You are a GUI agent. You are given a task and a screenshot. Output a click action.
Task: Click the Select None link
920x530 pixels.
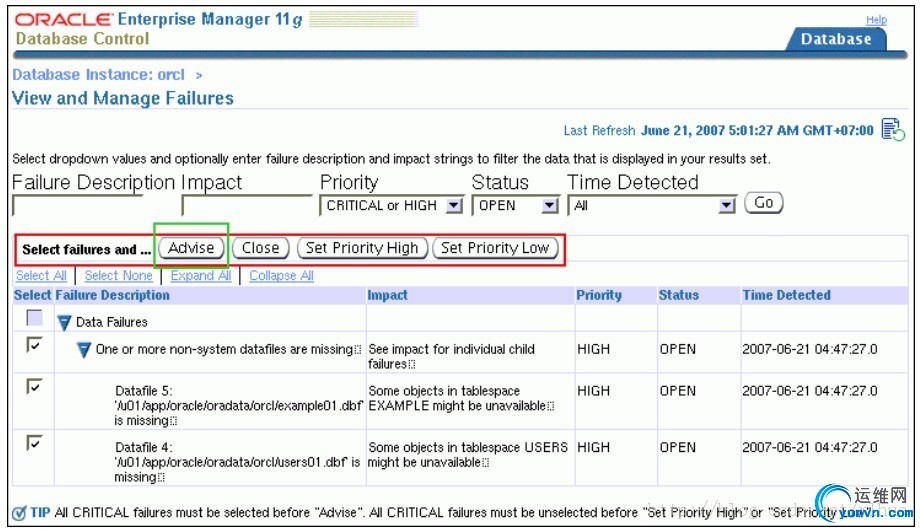(x=119, y=275)
